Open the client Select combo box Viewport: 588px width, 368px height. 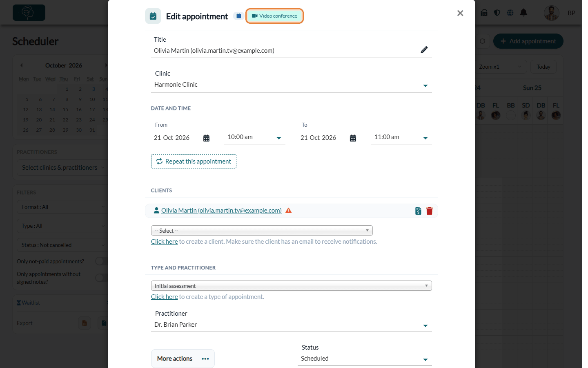[262, 231]
